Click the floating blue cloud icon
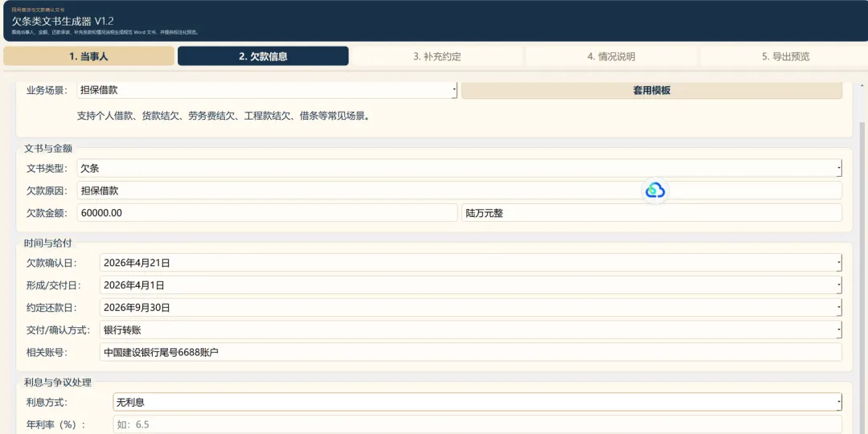Image resolution: width=868 pixels, height=434 pixels. (x=656, y=190)
